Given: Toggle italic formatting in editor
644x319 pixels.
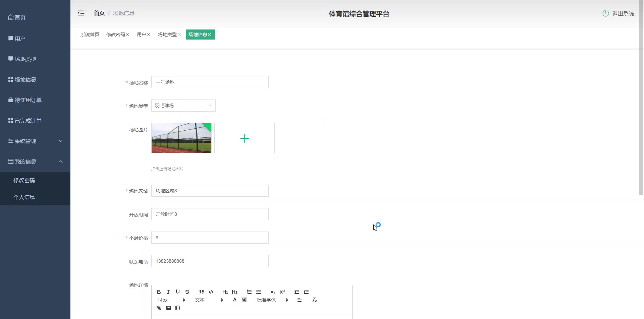Looking at the screenshot, I should coord(168,292).
